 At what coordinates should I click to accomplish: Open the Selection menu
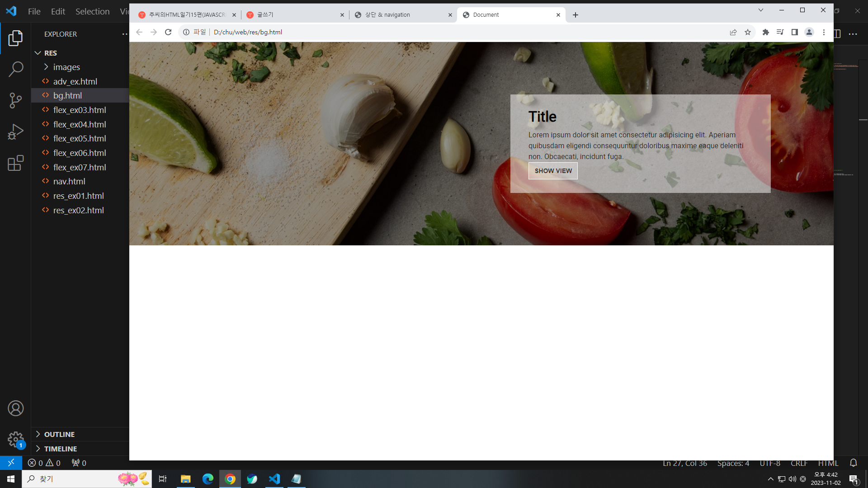pyautogui.click(x=92, y=11)
